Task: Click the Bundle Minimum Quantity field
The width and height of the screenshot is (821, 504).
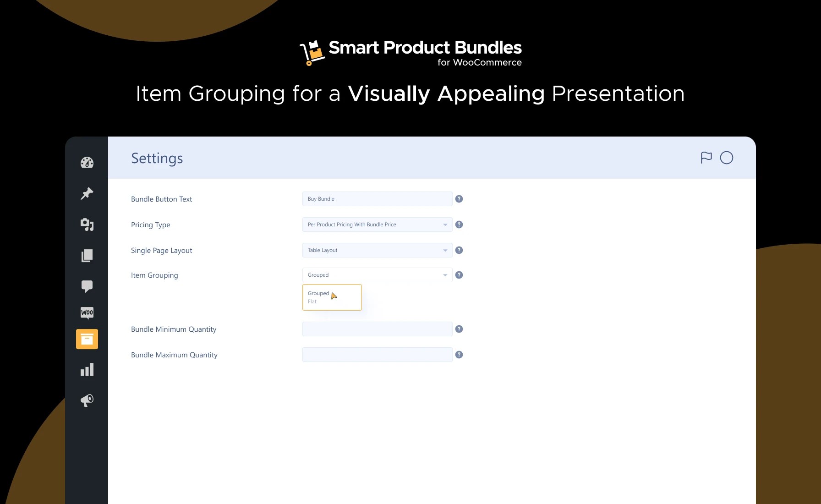Action: click(377, 329)
